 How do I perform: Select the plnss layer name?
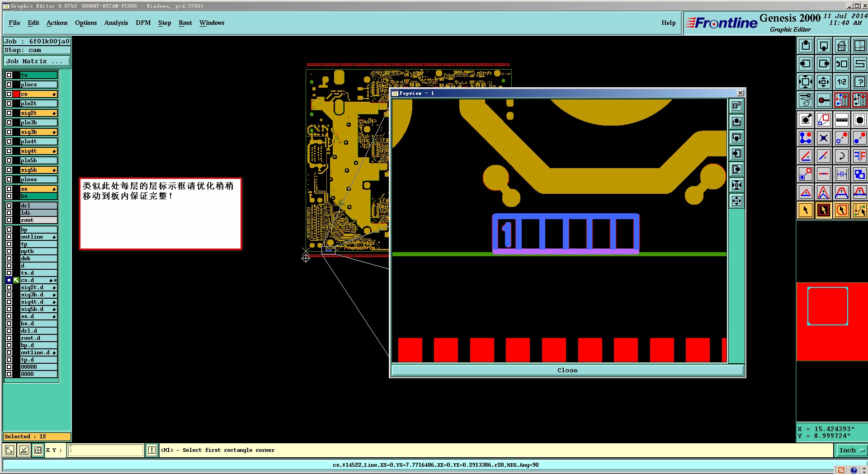(38, 179)
